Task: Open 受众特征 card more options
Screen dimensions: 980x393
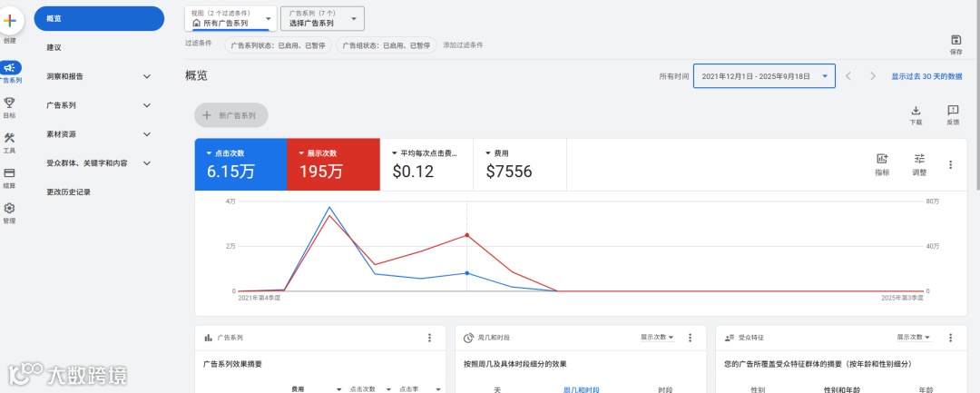Action: pyautogui.click(x=951, y=338)
